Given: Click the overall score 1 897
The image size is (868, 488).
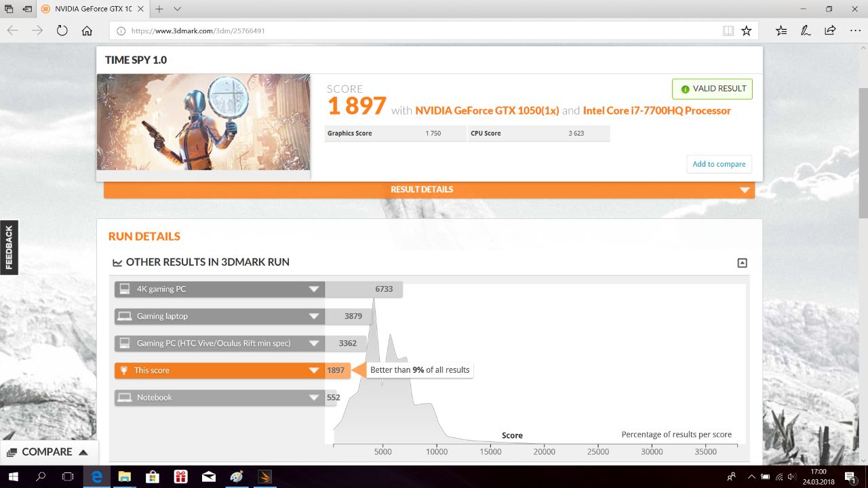Looking at the screenshot, I should 357,106.
